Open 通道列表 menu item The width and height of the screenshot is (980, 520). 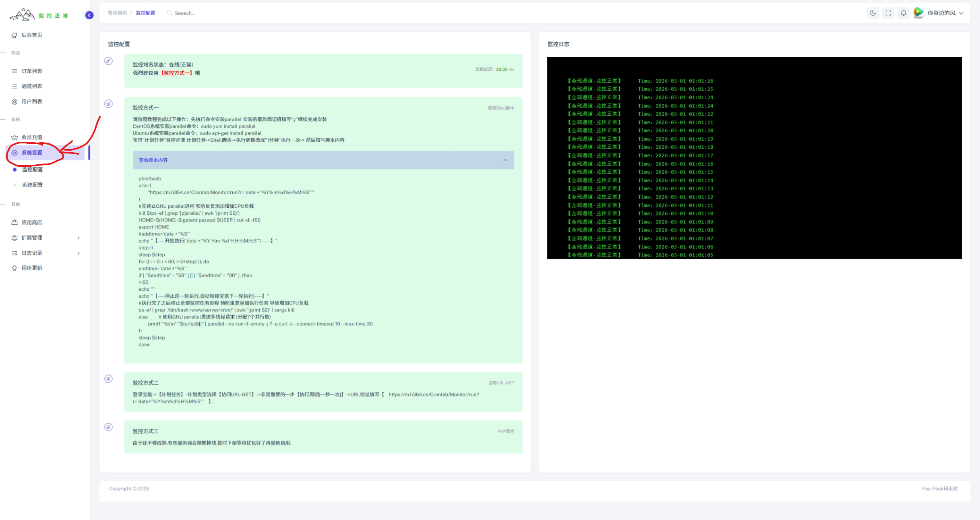click(x=31, y=86)
